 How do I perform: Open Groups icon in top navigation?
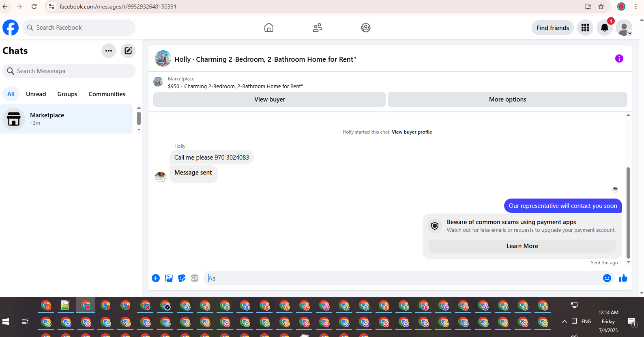coord(366,28)
